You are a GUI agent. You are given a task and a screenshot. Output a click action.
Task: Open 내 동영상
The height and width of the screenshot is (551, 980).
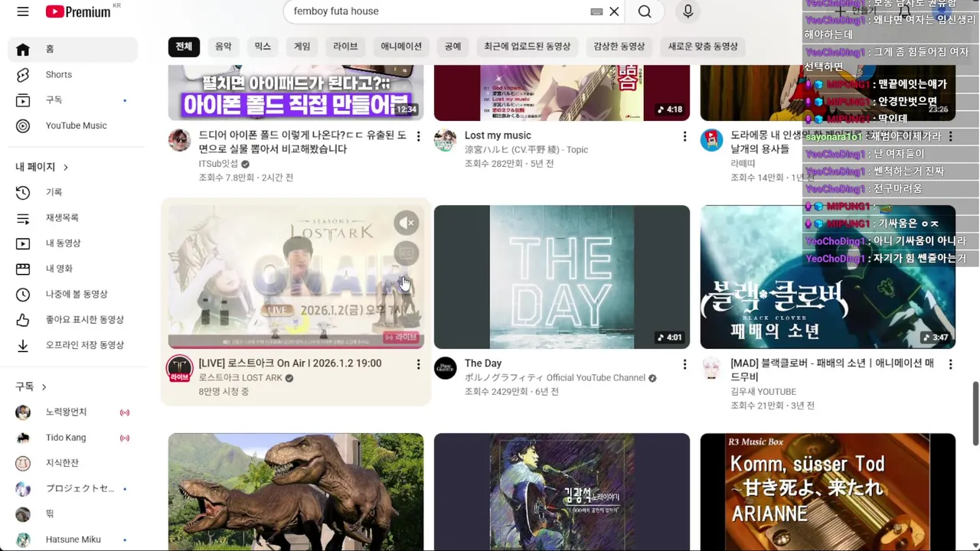(73, 243)
